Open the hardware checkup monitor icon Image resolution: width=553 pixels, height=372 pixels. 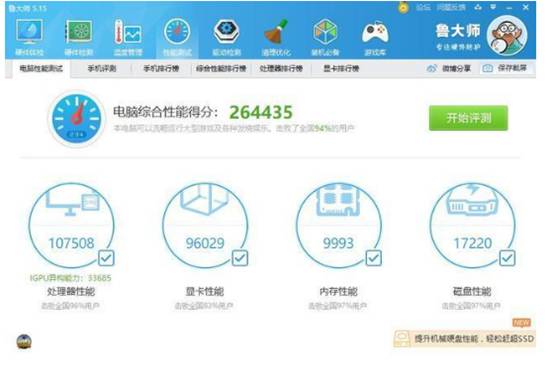[30, 32]
